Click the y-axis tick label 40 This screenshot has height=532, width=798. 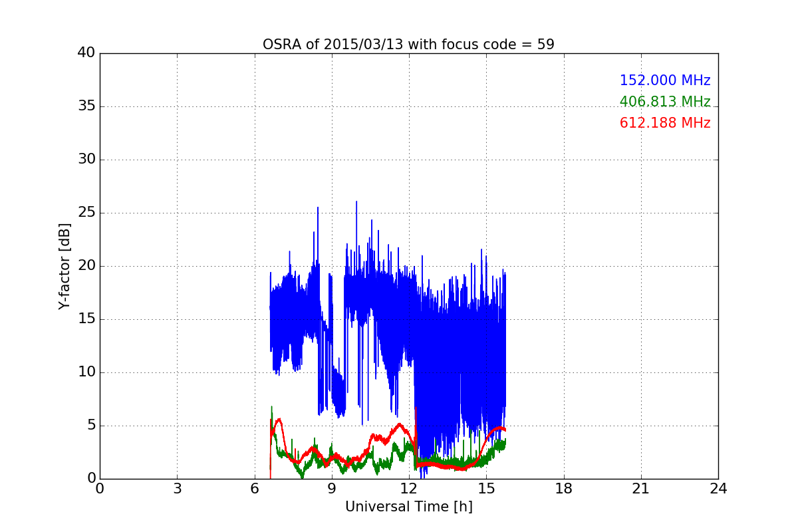86,53
